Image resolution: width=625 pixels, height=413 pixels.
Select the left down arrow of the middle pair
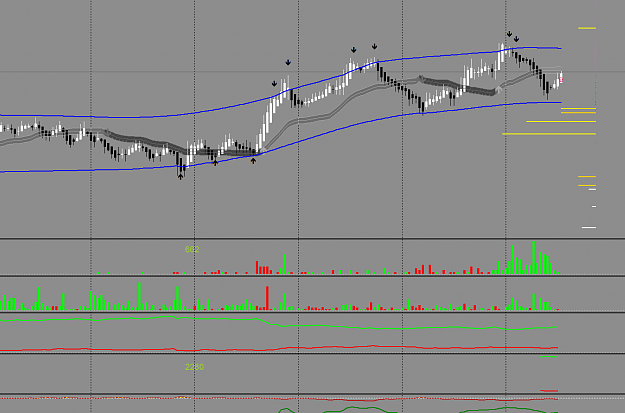pyautogui.click(x=354, y=50)
